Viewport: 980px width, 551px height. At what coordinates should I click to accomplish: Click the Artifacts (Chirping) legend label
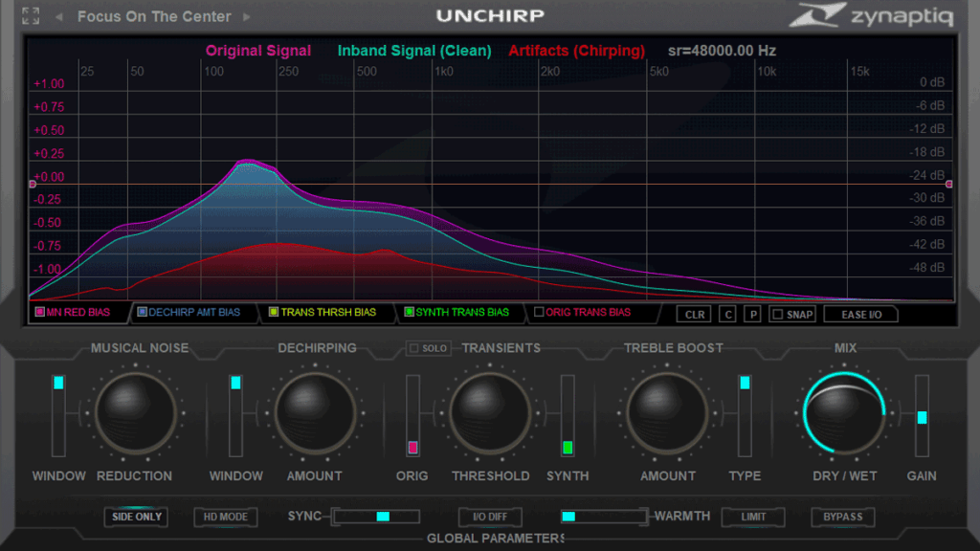[x=576, y=51]
